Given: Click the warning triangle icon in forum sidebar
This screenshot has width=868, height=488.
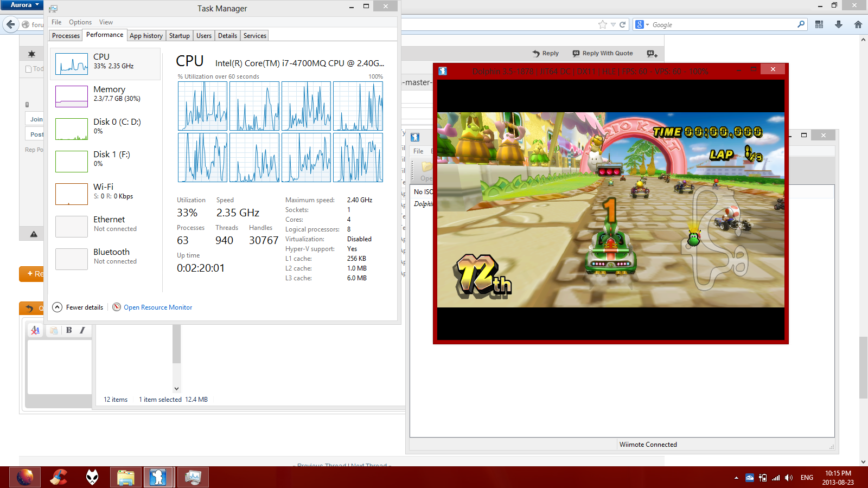Looking at the screenshot, I should pos(34,234).
